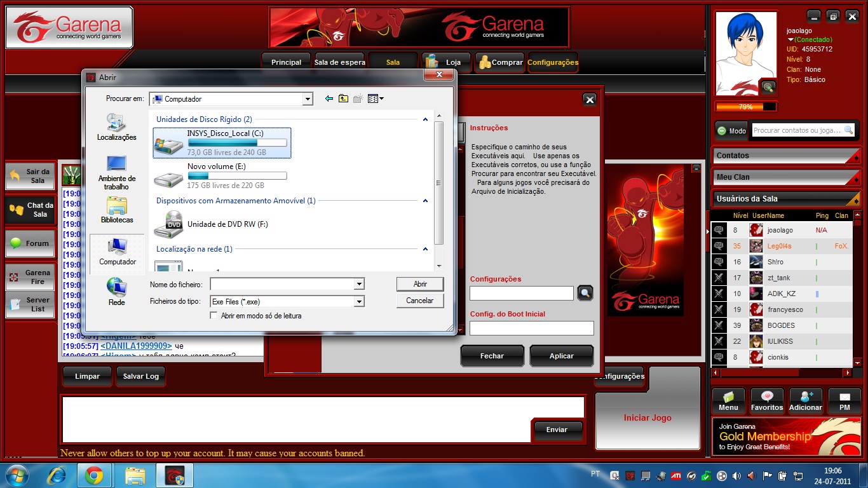Click the Cancelar button in the dialog
This screenshot has height=488, width=868.
click(x=420, y=301)
